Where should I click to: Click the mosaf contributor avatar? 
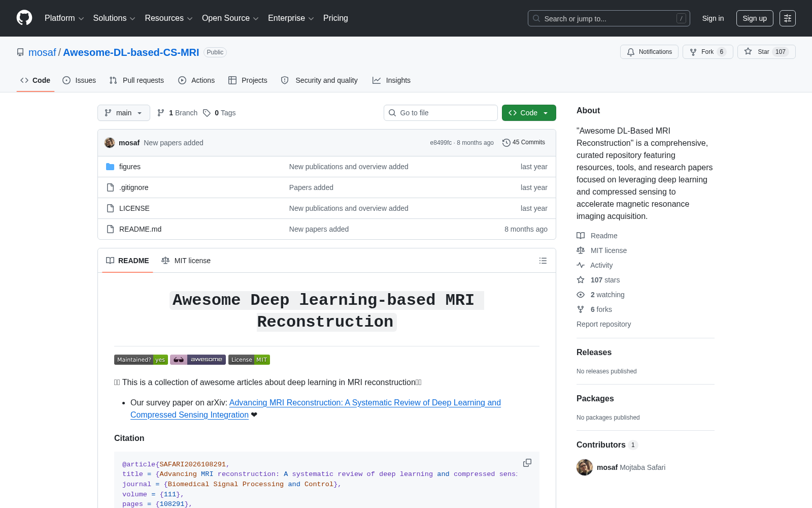click(585, 467)
